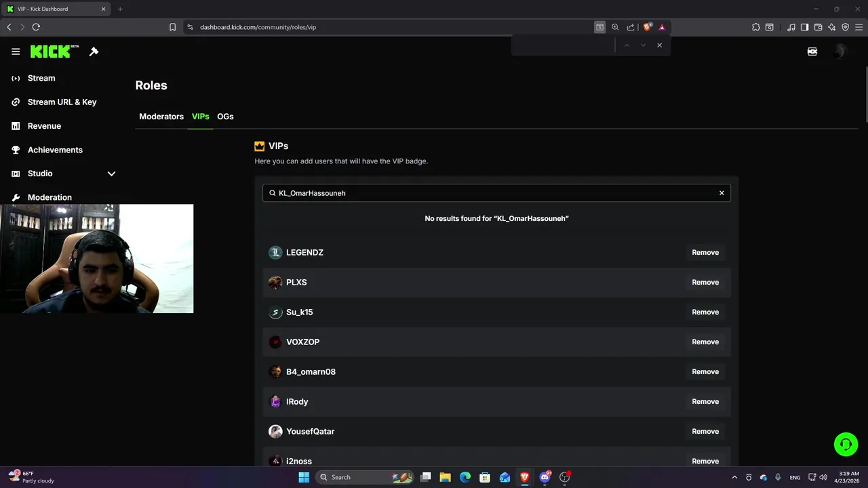
Task: Reload the page
Action: point(36,27)
